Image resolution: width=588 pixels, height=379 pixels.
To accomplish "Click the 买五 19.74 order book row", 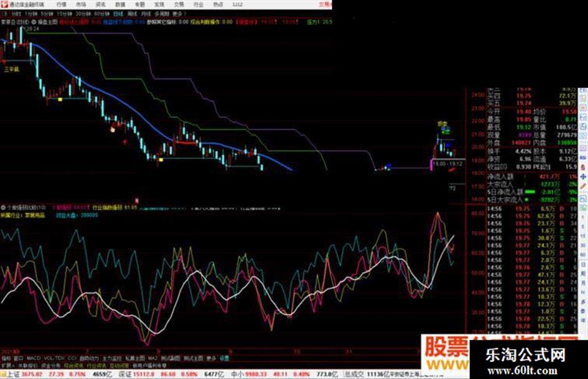I will click(x=532, y=103).
